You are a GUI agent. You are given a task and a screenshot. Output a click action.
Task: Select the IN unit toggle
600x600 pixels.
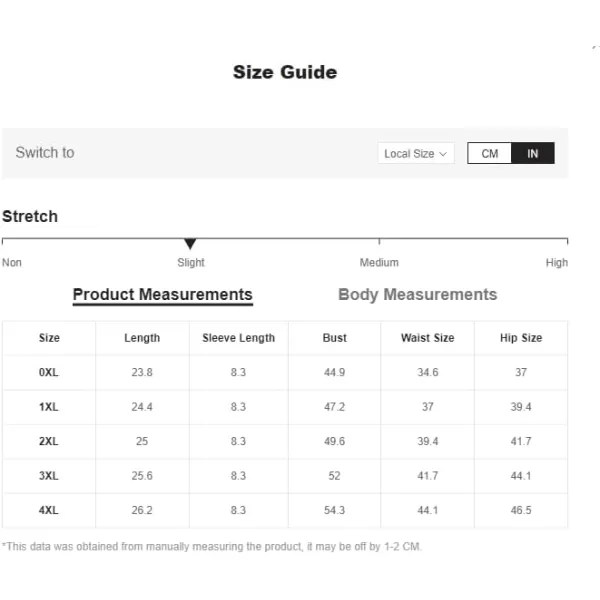(533, 153)
